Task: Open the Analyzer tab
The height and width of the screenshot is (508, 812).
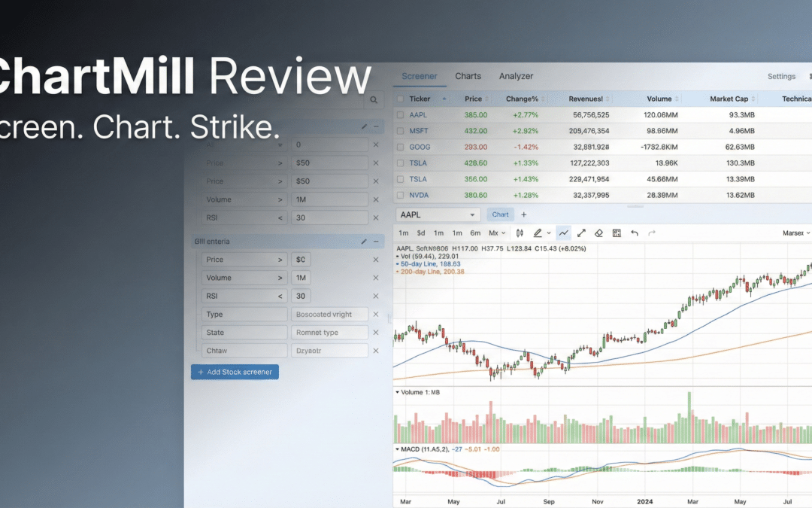Action: click(x=516, y=76)
